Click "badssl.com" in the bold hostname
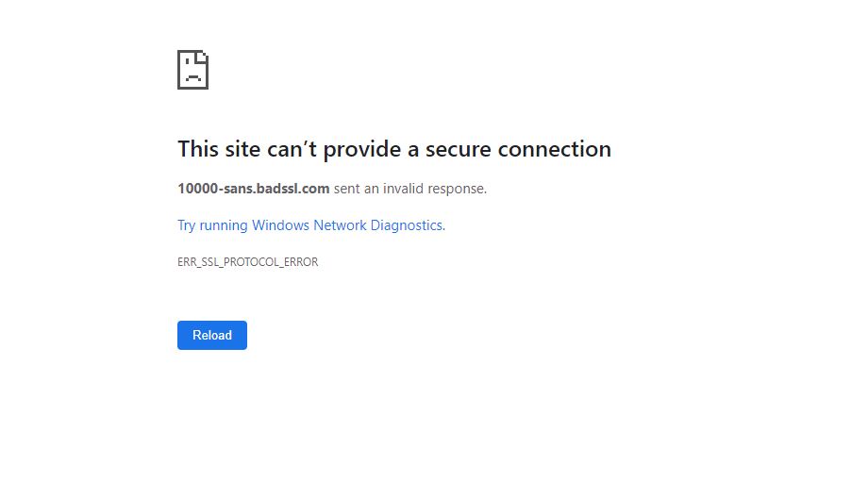This screenshot has width=868, height=498. [292, 189]
